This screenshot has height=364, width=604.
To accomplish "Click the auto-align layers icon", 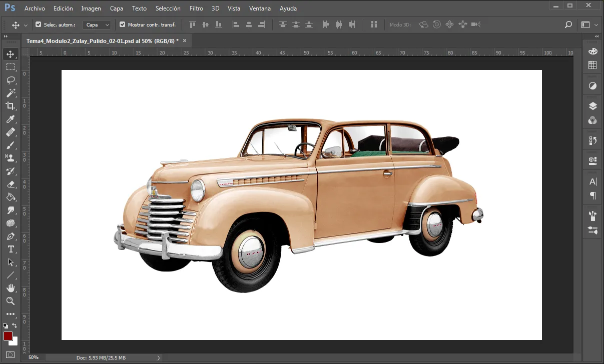I will pos(374,24).
